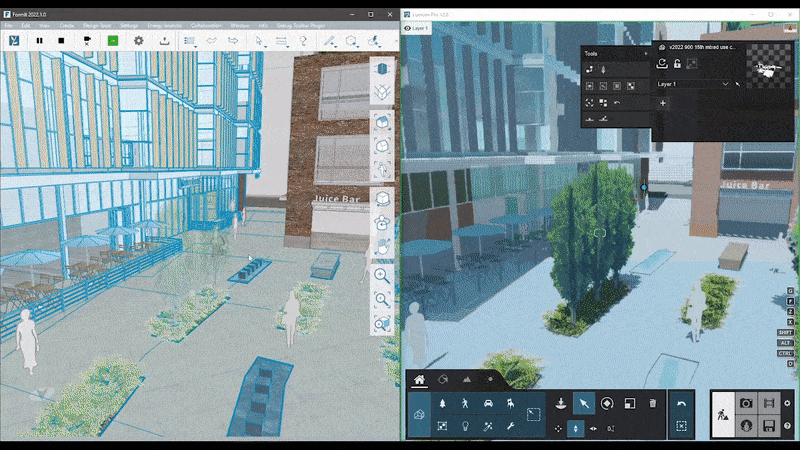
Task: Click the undo arrow in Lumion
Action: point(681,404)
